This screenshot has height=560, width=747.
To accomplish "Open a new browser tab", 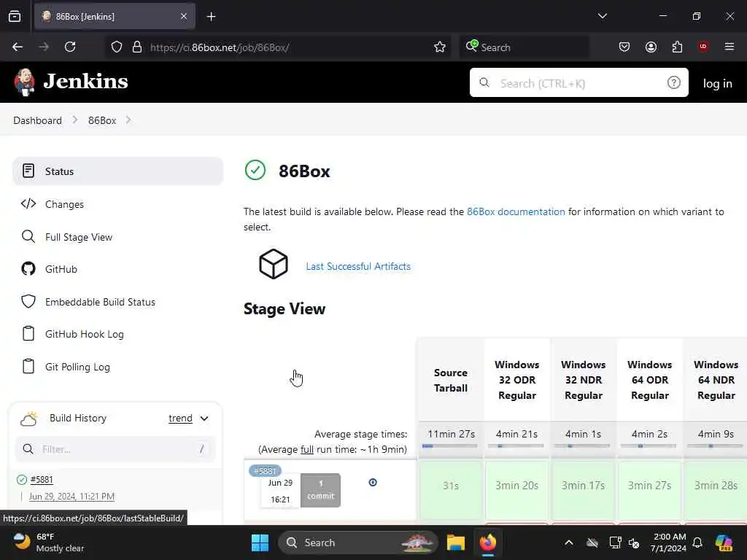I will [x=211, y=17].
